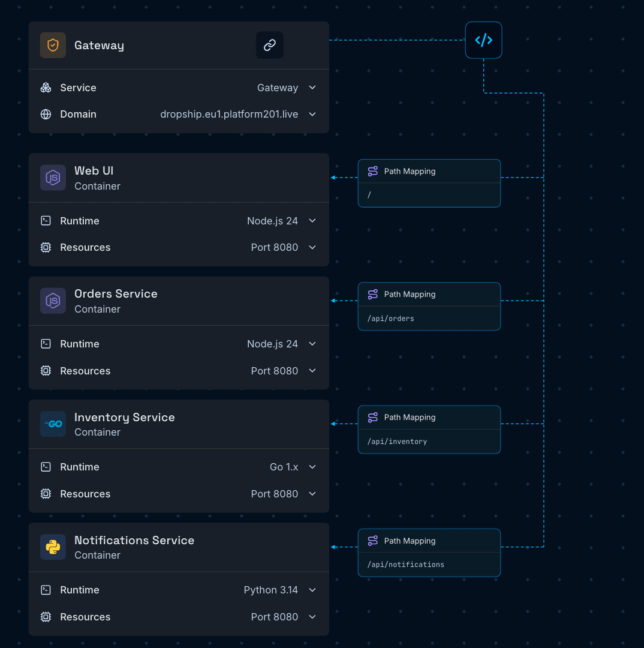644x648 pixels.
Task: Click Web UI Runtime terminal icon
Action: [46, 221]
